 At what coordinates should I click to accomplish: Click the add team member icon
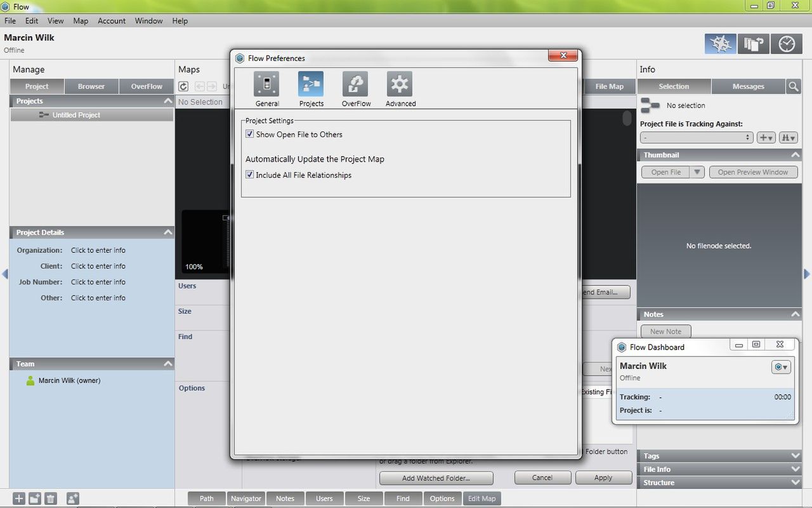(73, 498)
